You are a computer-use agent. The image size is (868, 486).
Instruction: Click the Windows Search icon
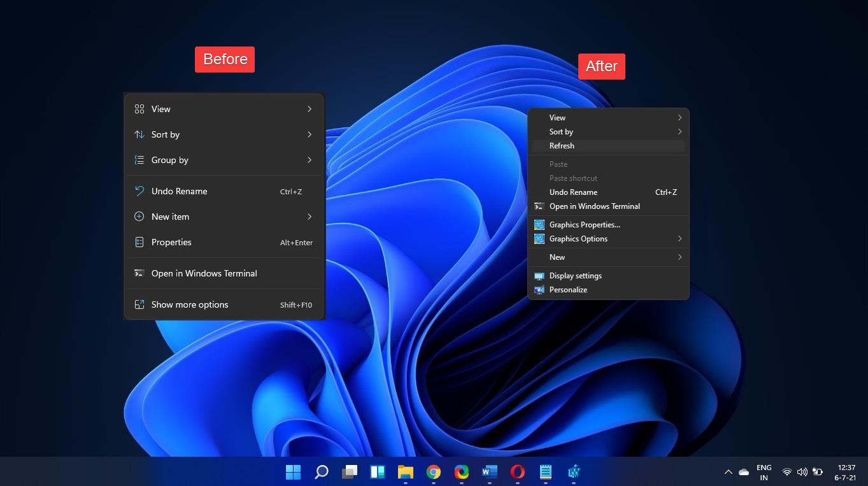pos(321,472)
